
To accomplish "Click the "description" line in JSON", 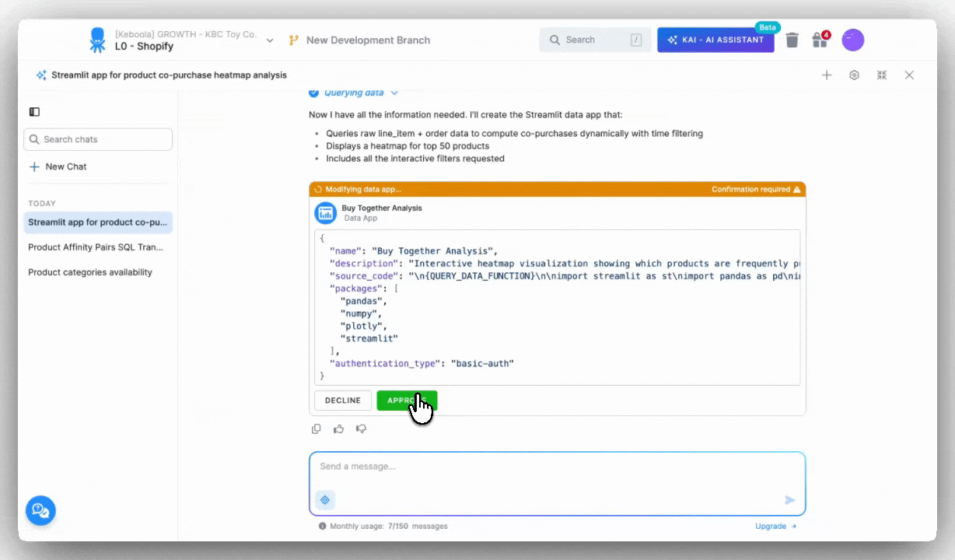I will pyautogui.click(x=565, y=264).
